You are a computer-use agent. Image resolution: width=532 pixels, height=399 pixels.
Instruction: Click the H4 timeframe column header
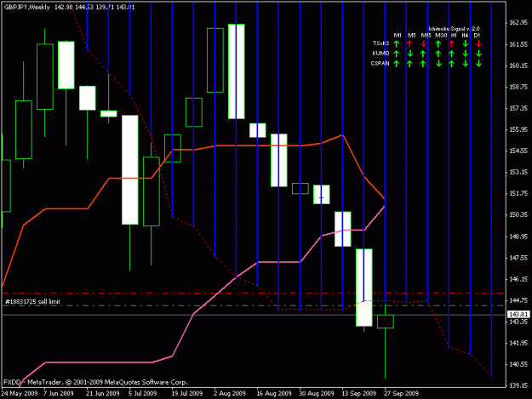tap(465, 35)
